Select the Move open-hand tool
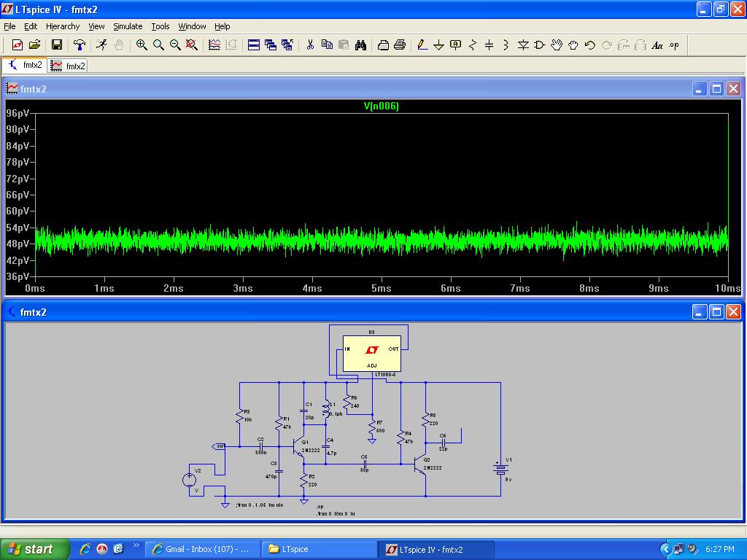 pos(557,44)
